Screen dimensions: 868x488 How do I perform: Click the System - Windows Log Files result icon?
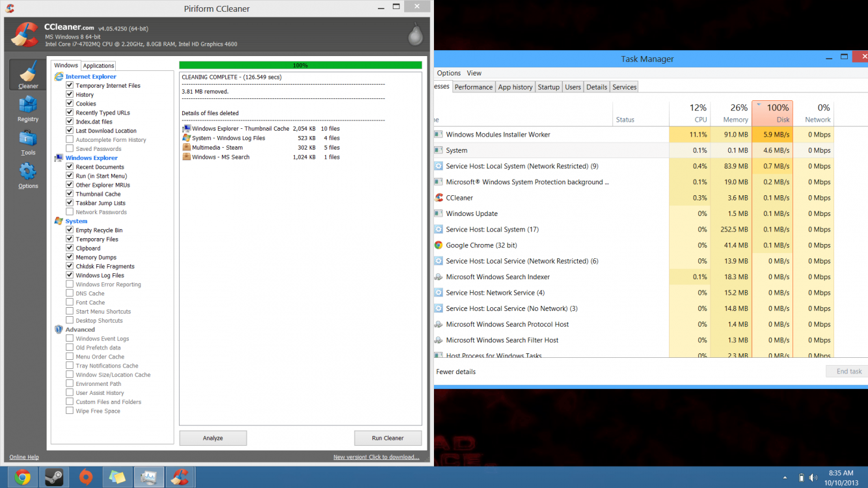pos(187,138)
